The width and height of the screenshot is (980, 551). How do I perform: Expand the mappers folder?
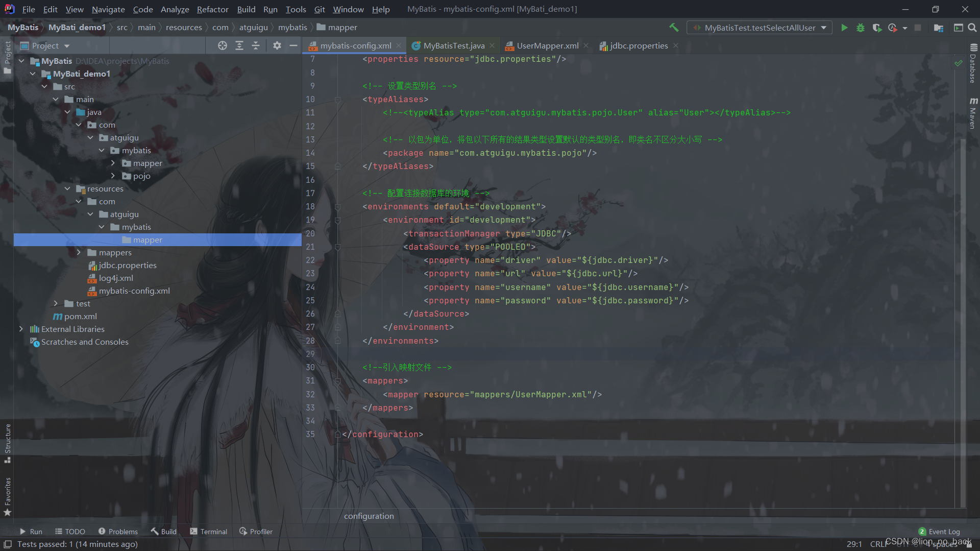click(x=79, y=252)
